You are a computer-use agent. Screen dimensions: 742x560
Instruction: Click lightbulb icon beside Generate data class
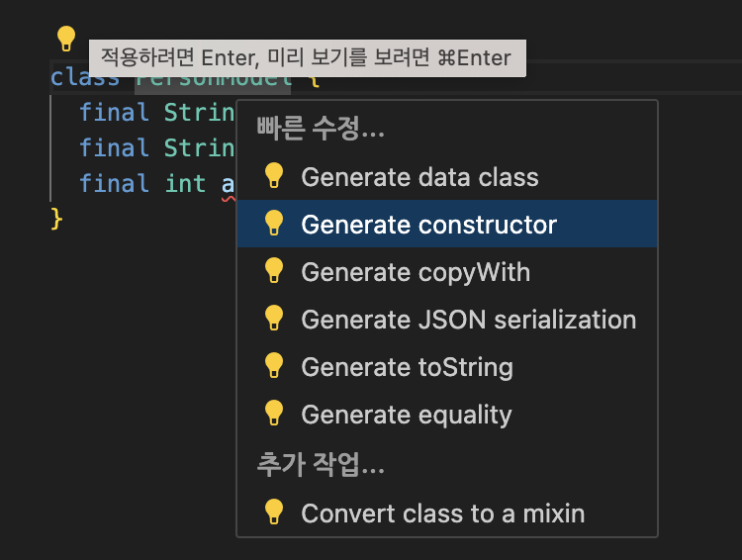[274, 176]
